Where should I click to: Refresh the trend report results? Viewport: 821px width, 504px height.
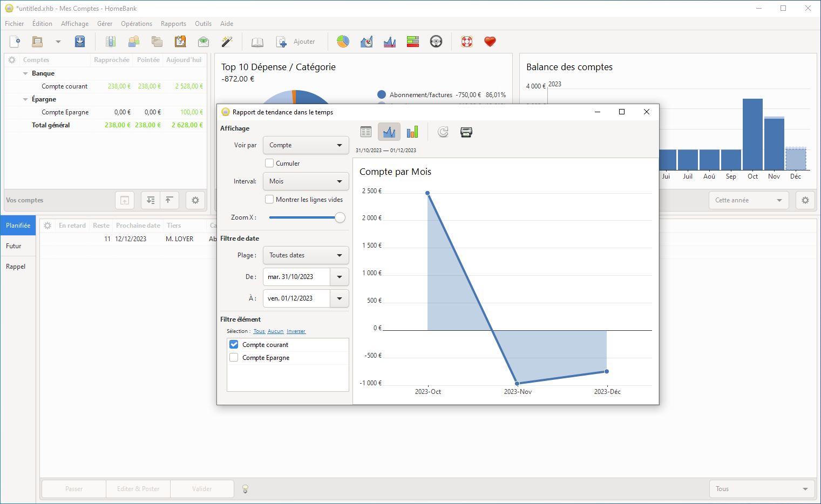pos(443,132)
